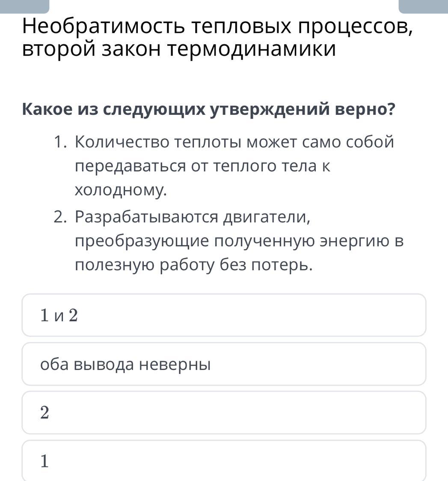Click the heading line "второй закон термодинамики"
448x481 pixels.
coord(179,49)
